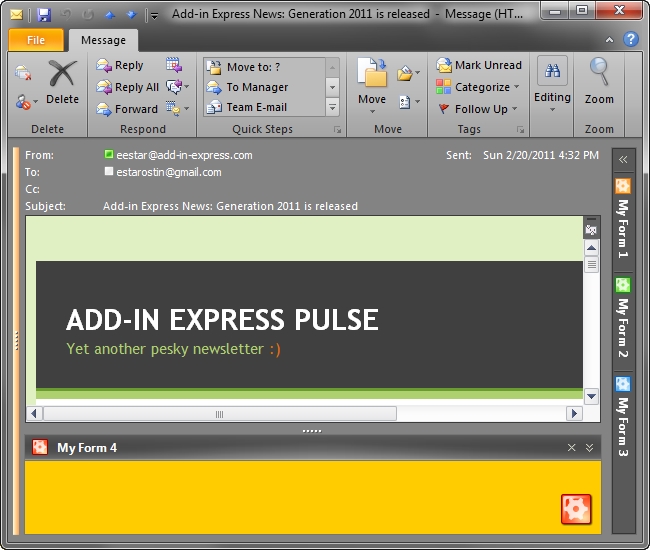Click the left pane splitter grip
This screenshot has width=650, height=550.
coord(17,341)
